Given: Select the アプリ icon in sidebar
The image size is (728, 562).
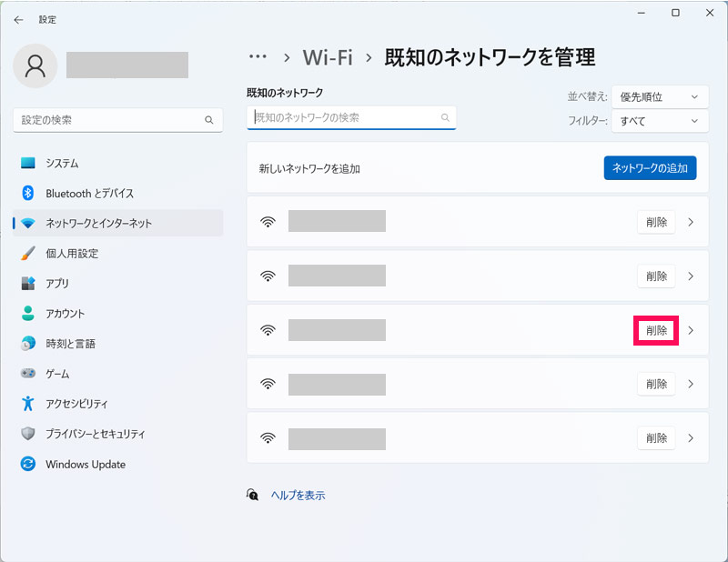Looking at the screenshot, I should 28,283.
